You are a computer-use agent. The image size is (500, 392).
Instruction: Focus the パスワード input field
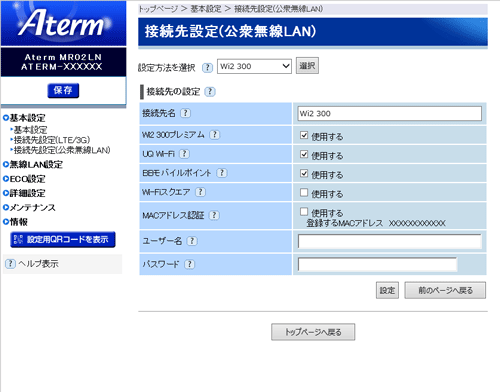(378, 264)
